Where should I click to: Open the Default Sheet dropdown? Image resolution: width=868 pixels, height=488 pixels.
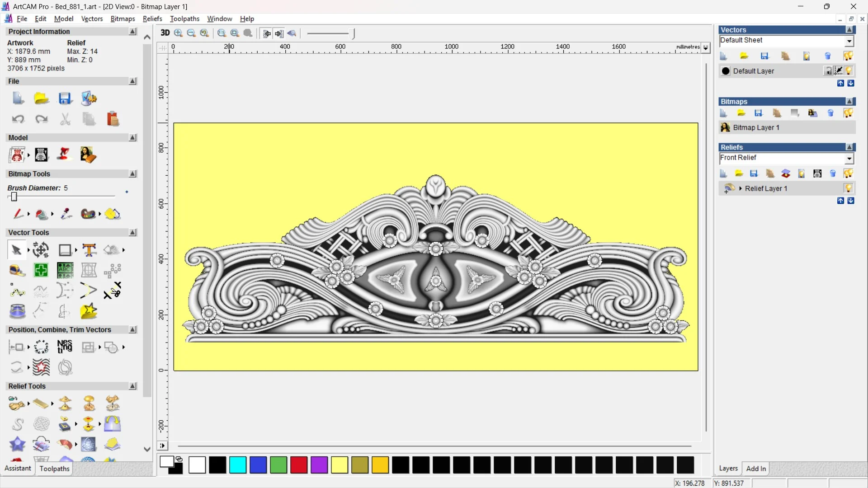[x=849, y=41]
